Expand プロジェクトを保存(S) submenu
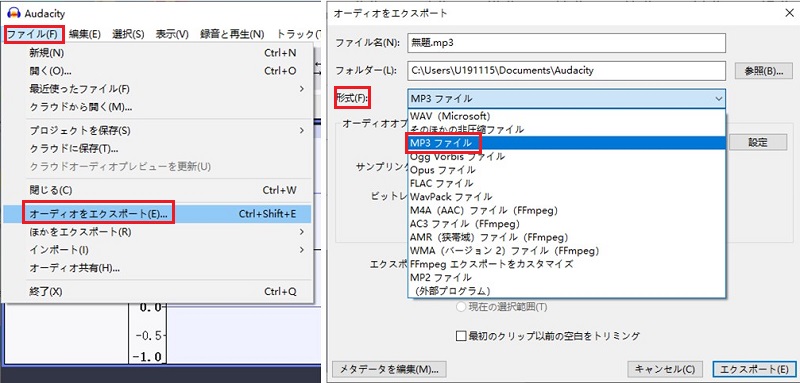The height and width of the screenshot is (383, 800). (157, 131)
